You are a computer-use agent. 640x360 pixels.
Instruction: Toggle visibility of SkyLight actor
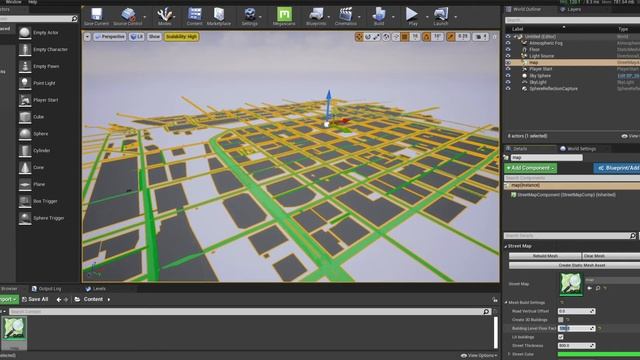tap(508, 82)
